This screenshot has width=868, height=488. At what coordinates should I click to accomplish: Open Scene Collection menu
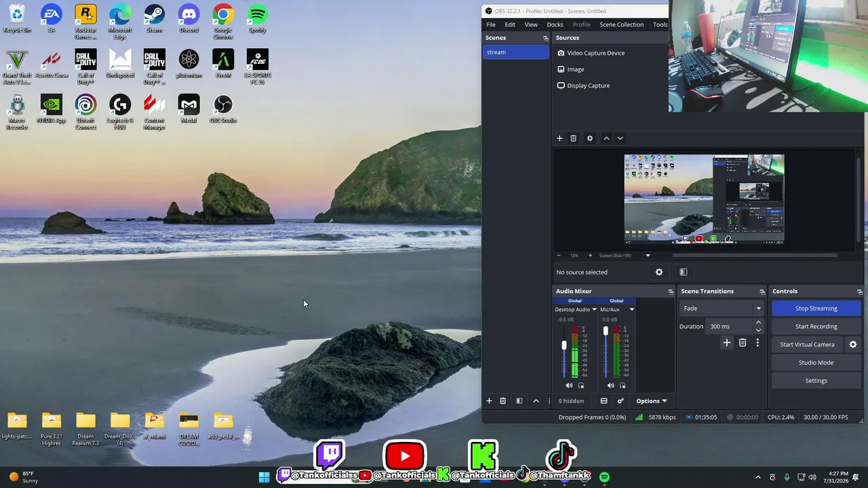[x=621, y=24]
